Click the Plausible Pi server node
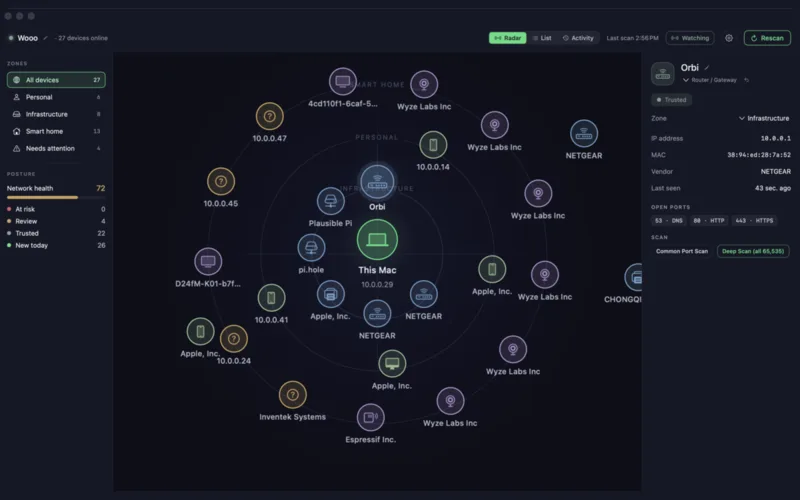The width and height of the screenshot is (800, 500). tap(331, 201)
